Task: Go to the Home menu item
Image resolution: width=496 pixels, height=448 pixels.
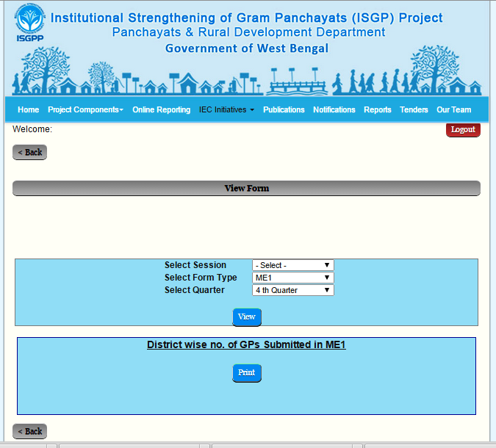Action: click(29, 109)
